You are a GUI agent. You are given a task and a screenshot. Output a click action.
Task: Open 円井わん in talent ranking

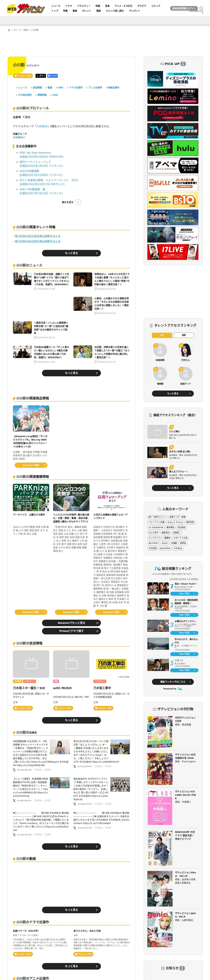[186, 350]
